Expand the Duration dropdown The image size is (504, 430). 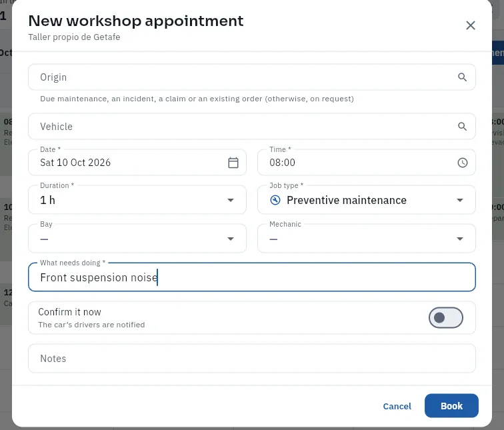[137, 200]
